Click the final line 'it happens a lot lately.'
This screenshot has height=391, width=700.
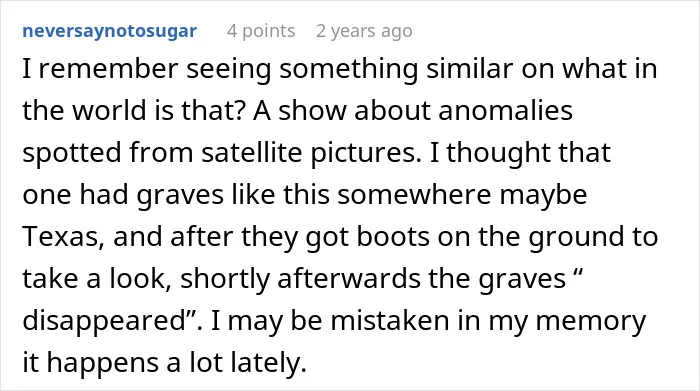coord(164,363)
